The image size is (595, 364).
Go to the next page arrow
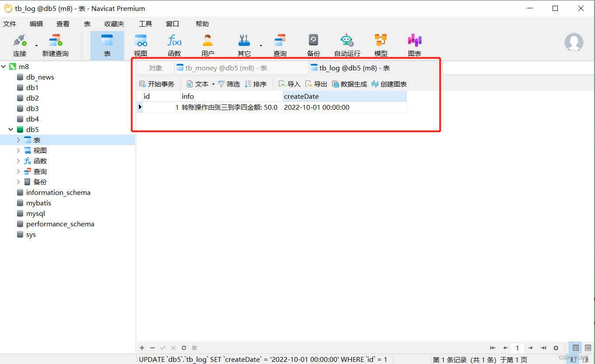[x=530, y=348]
